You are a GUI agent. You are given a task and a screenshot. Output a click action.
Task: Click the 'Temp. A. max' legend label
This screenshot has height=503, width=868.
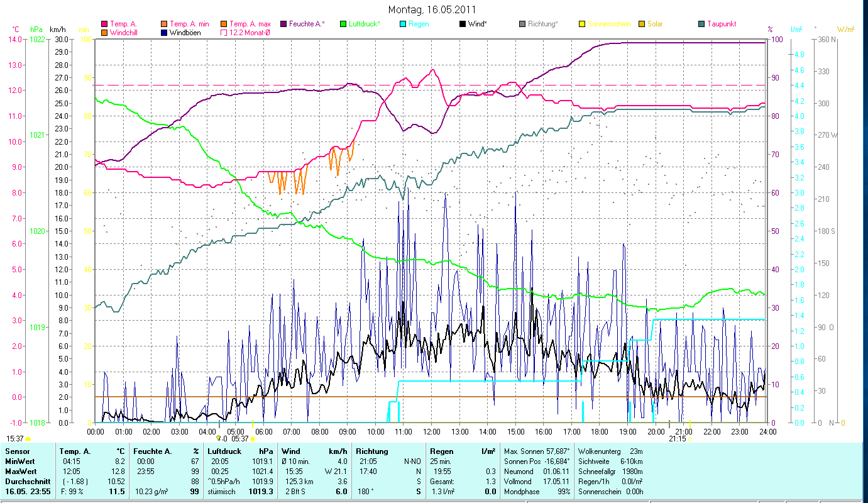point(250,24)
